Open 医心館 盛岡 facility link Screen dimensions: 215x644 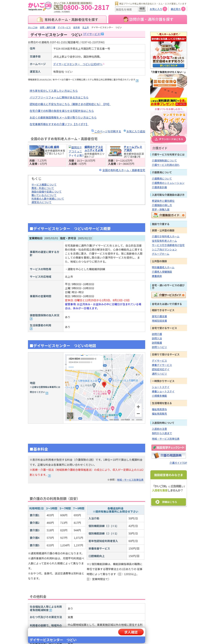coord(52,147)
